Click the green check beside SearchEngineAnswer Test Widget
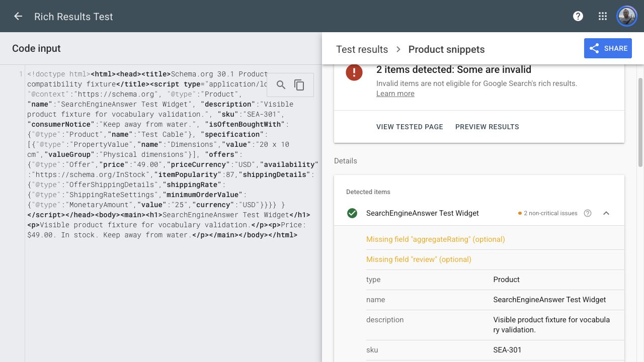644x362 pixels. (x=352, y=213)
